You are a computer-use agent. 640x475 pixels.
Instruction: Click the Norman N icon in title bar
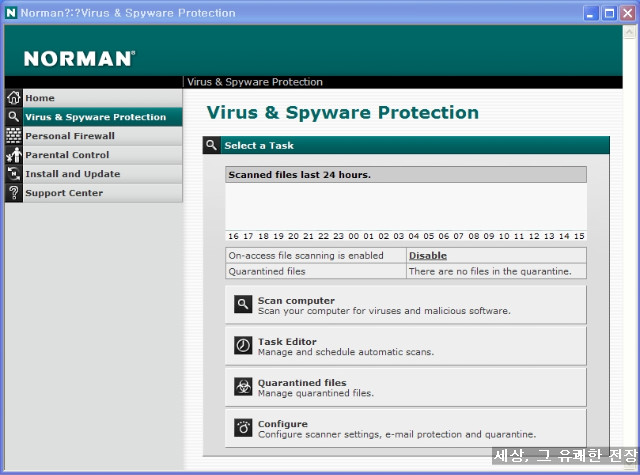(x=11, y=13)
